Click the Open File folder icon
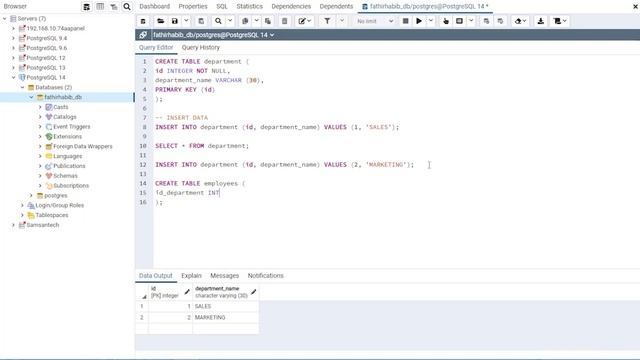 click(x=160, y=21)
